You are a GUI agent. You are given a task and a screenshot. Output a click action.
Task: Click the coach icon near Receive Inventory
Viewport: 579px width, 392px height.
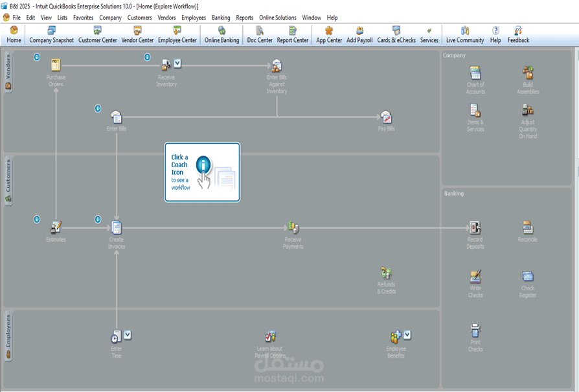coord(147,57)
